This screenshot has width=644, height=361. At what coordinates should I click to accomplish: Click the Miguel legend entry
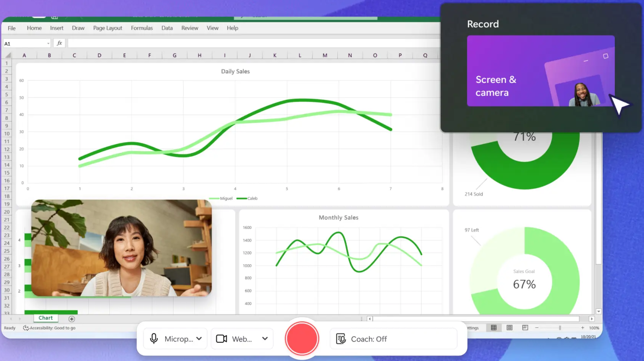pos(221,198)
